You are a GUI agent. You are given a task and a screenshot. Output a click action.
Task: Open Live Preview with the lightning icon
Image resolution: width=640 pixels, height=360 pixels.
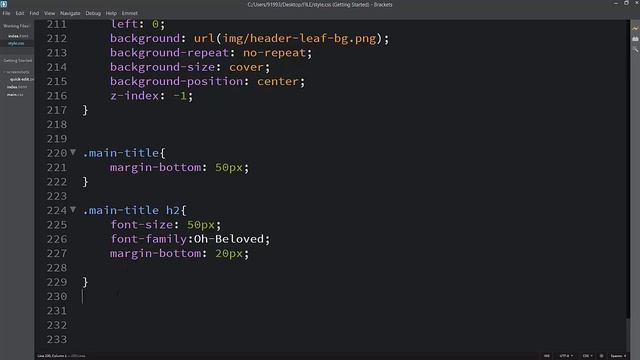[635, 29]
